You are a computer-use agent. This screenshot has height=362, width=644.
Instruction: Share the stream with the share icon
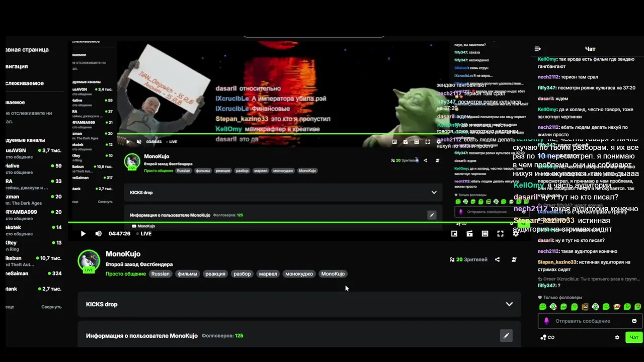(x=497, y=260)
